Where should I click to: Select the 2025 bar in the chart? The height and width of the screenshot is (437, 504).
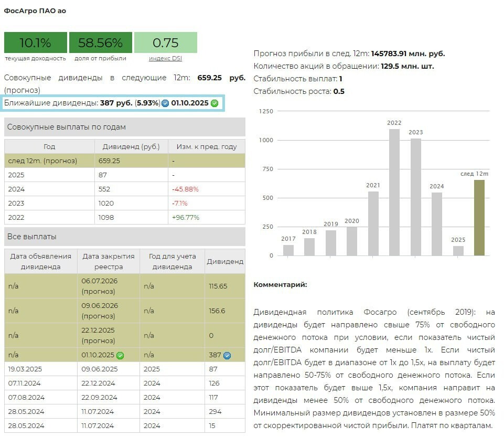458,251
